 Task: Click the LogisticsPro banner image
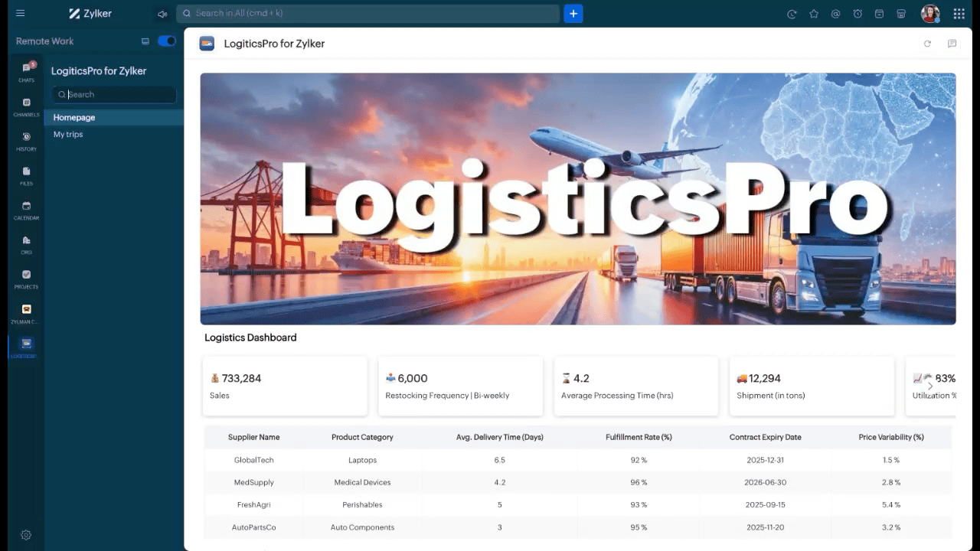578,199
